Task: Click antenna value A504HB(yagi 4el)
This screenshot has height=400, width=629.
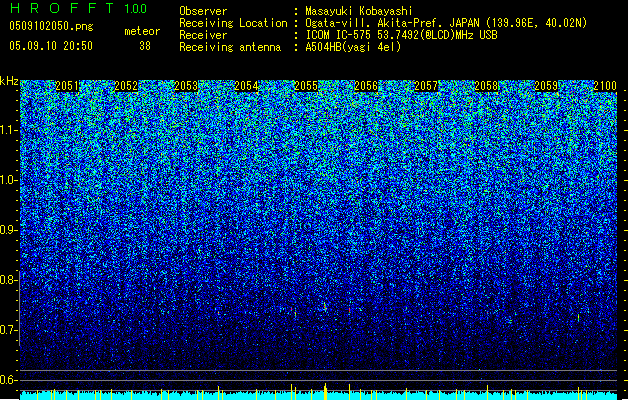Action: pos(353,47)
